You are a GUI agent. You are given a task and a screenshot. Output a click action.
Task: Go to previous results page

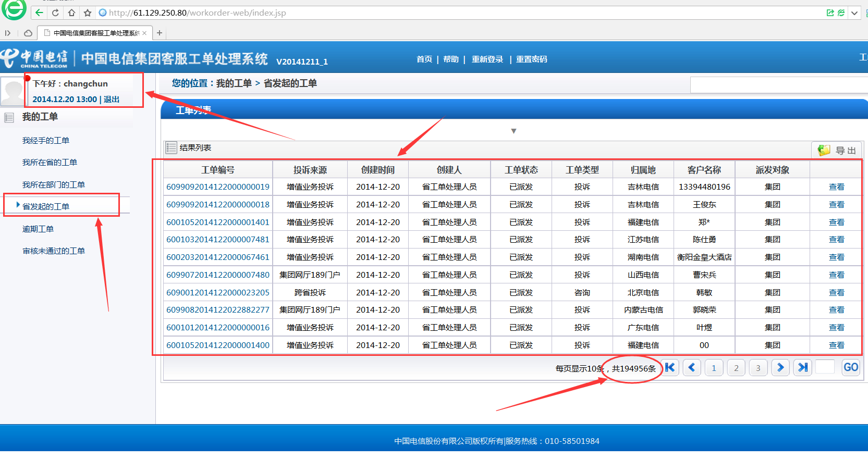pyautogui.click(x=692, y=367)
